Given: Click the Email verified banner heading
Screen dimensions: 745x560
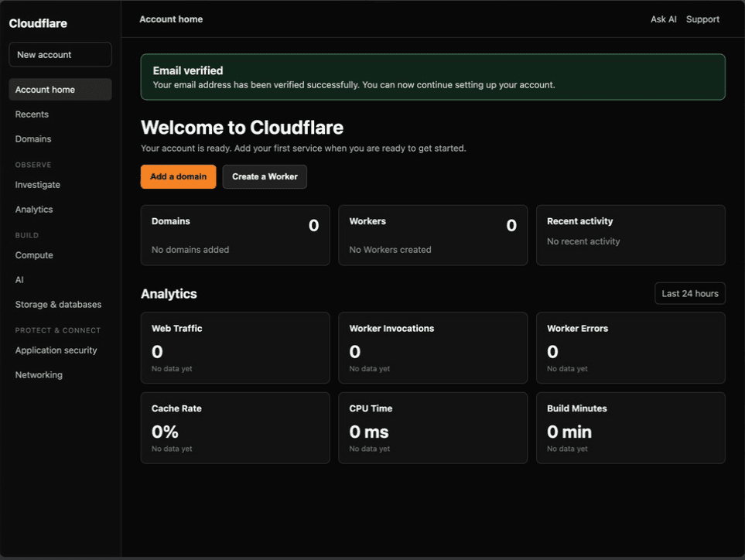Looking at the screenshot, I should pos(188,70).
